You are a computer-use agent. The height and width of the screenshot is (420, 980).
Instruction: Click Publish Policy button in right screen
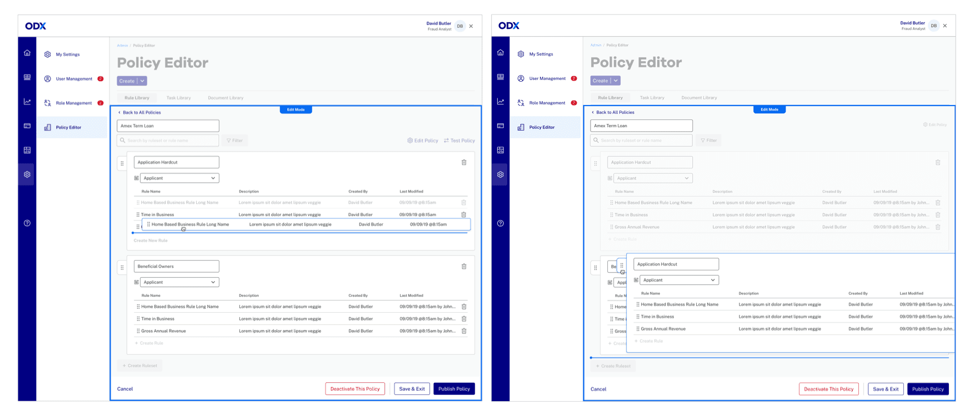tap(928, 389)
